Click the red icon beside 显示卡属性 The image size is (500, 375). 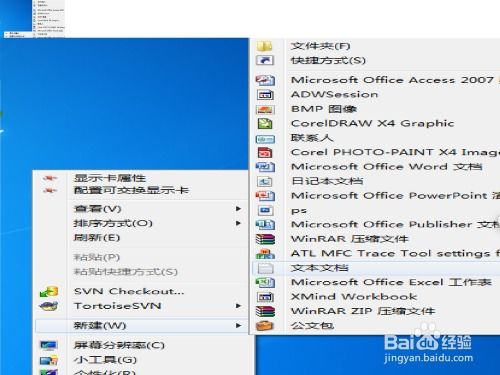50,178
